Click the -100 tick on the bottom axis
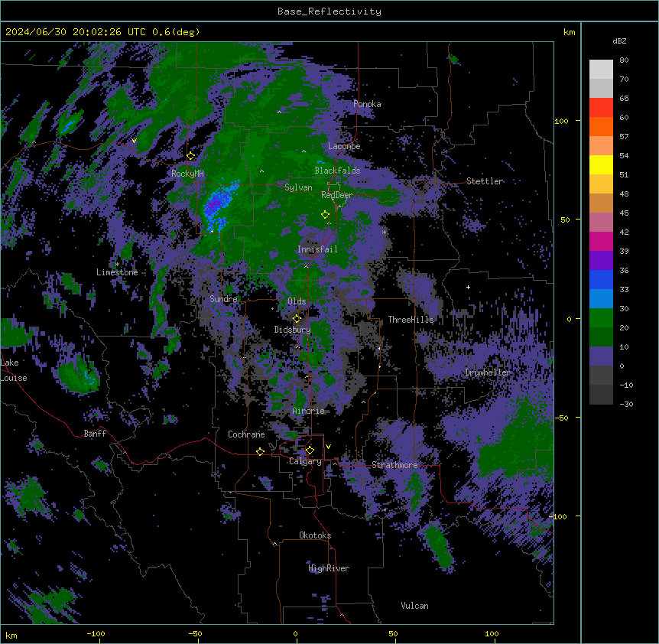Image resolution: width=659 pixels, height=644 pixels. [x=96, y=633]
